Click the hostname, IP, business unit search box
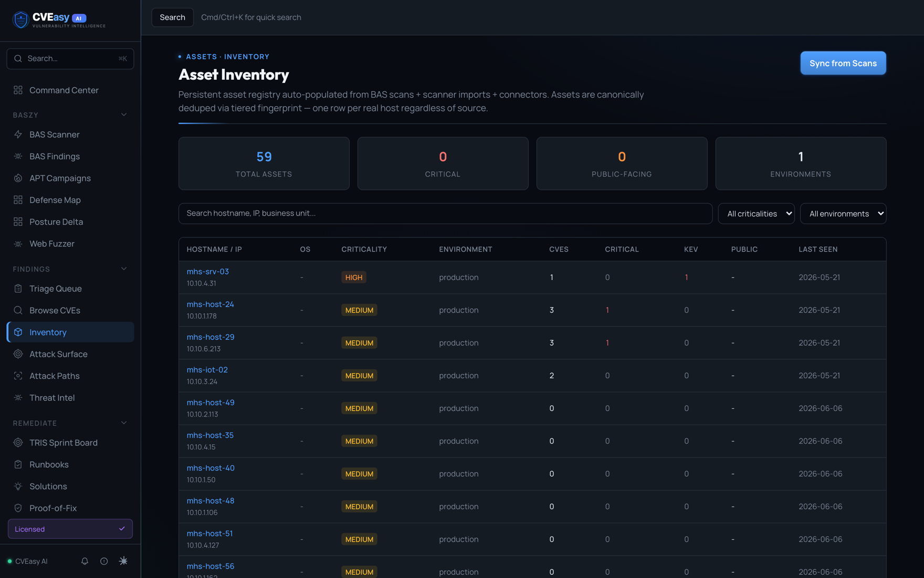The height and width of the screenshot is (578, 924). pyautogui.click(x=445, y=213)
